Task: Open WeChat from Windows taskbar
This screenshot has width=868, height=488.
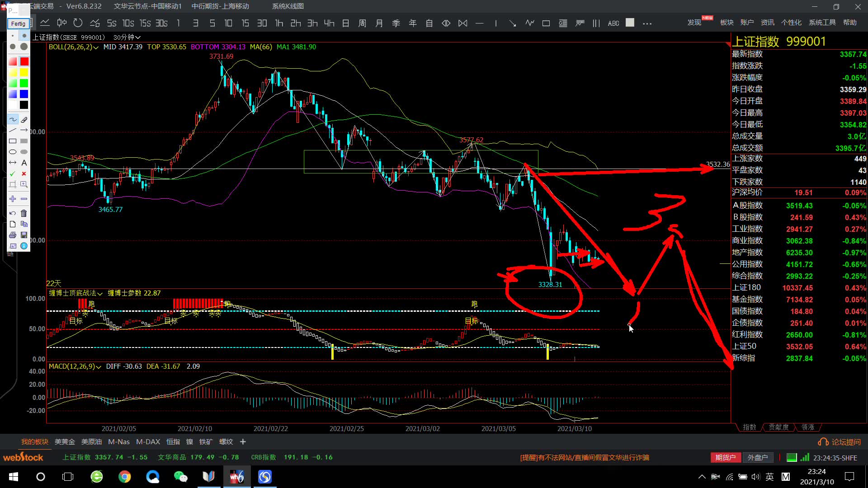Action: point(181,477)
